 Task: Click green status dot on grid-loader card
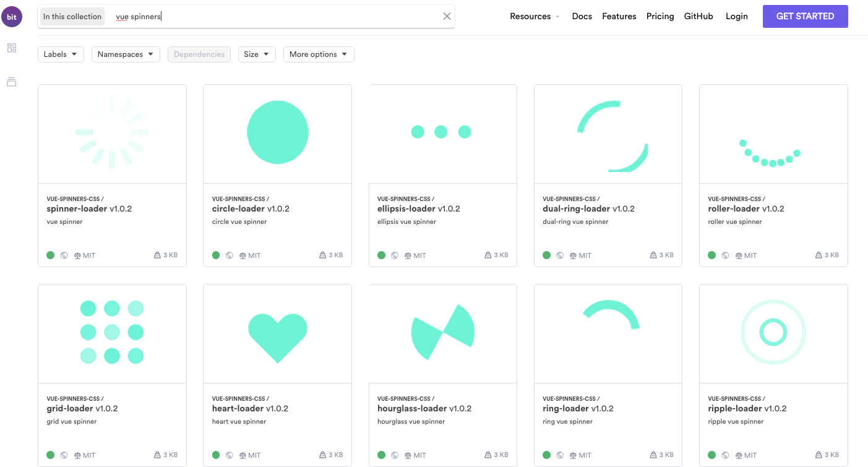coord(51,455)
